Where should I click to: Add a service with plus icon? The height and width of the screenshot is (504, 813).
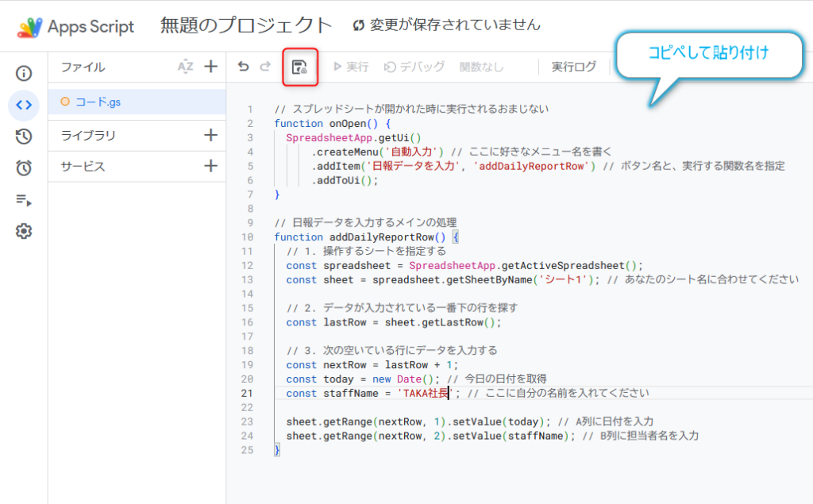[x=210, y=166]
